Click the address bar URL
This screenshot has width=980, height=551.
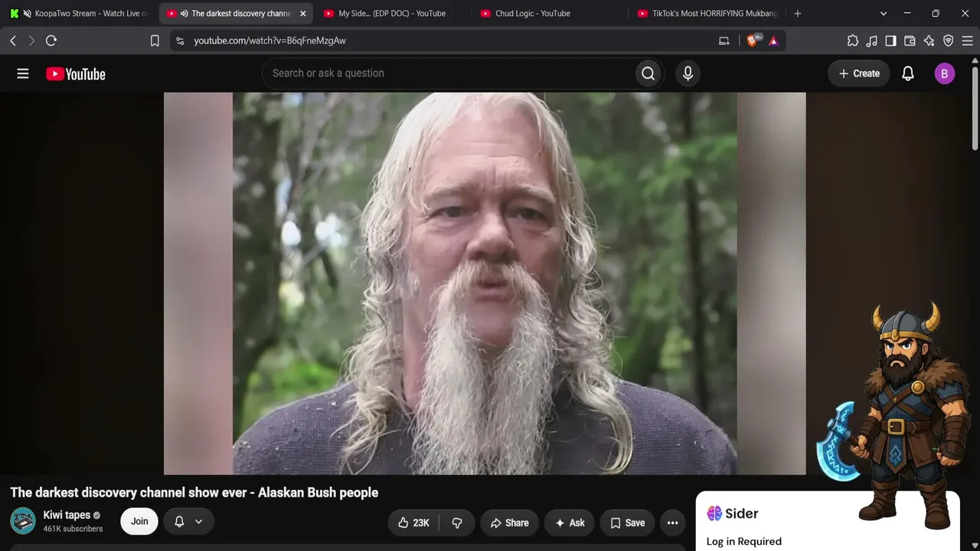[x=269, y=41]
